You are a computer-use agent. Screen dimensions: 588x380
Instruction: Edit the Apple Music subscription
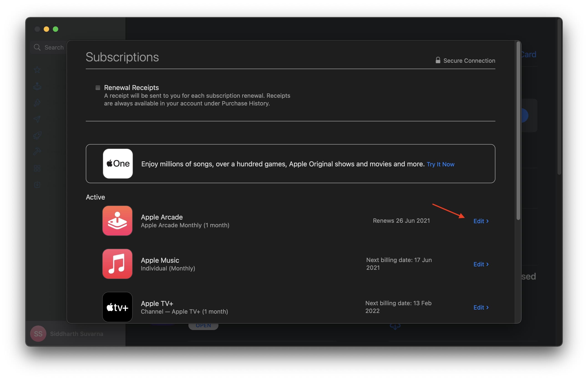(x=481, y=264)
